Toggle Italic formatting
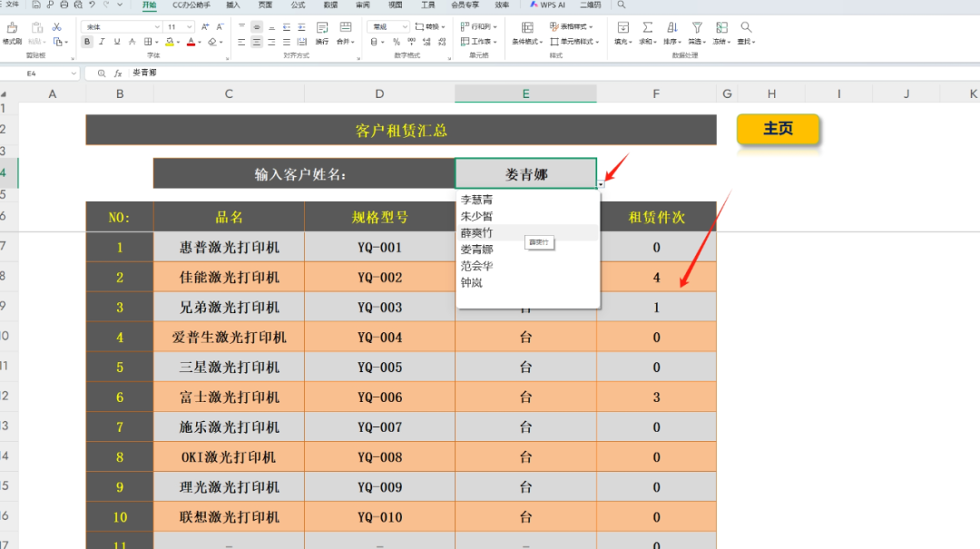The width and height of the screenshot is (980, 549). pos(102,42)
